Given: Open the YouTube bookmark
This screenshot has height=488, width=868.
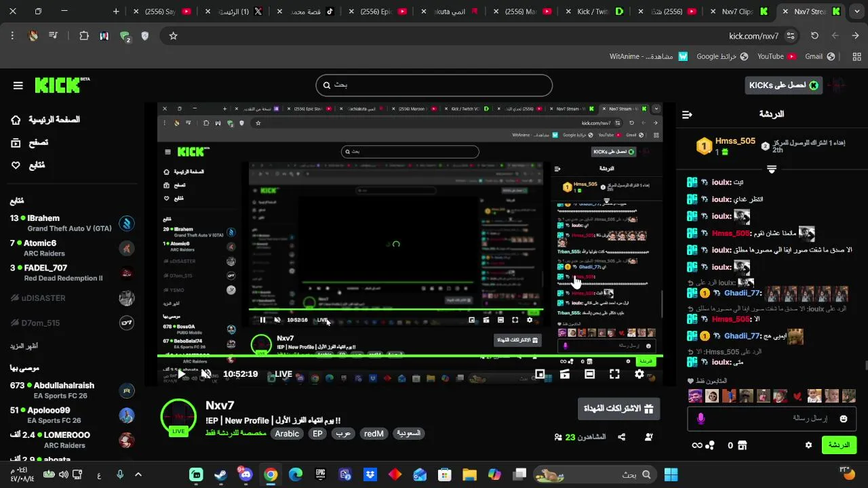Looking at the screenshot, I should point(776,56).
